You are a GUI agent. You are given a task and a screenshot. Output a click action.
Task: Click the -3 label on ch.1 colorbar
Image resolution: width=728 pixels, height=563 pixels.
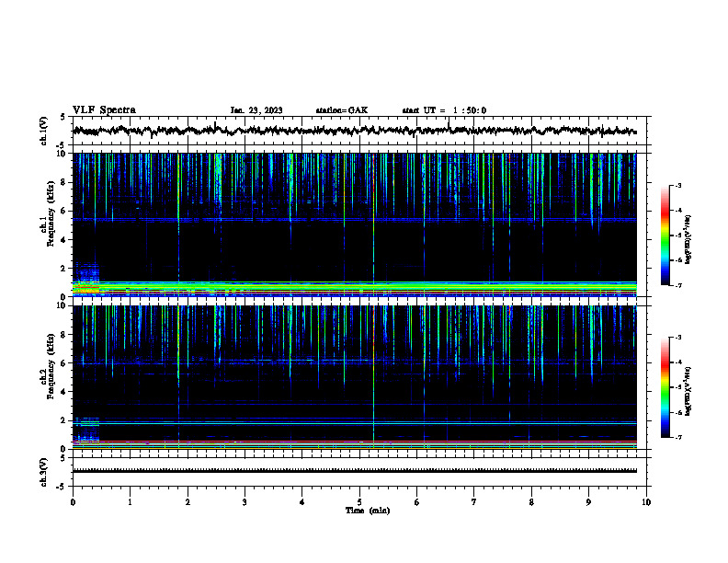click(678, 185)
